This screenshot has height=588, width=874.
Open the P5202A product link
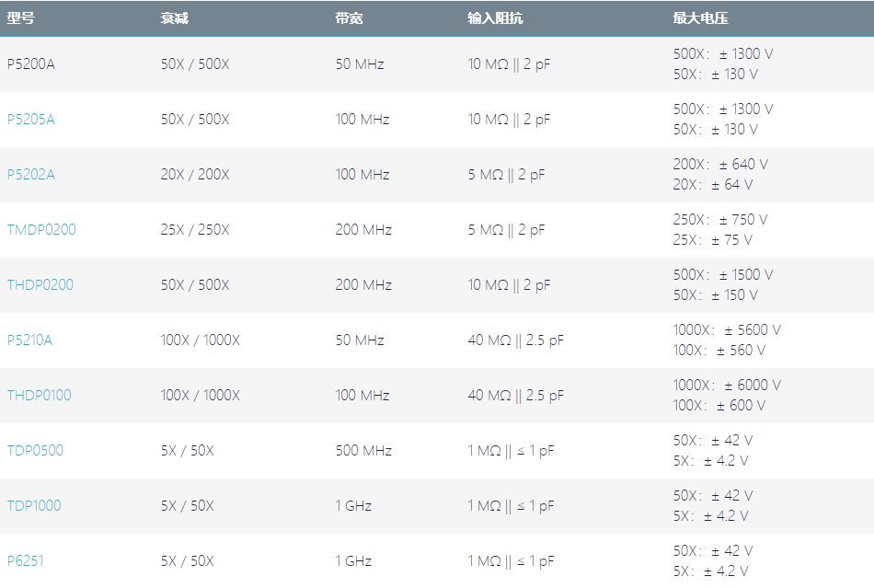pos(30,175)
